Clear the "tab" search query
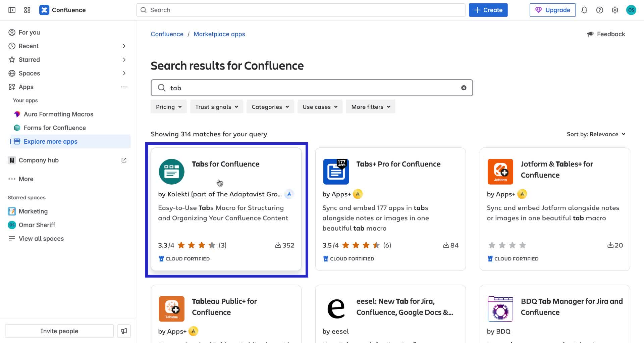This screenshot has width=644, height=343. [464, 88]
